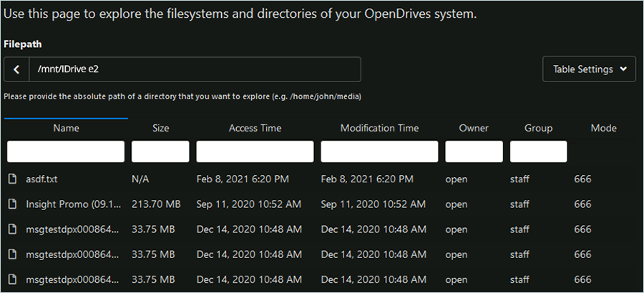This screenshot has width=644, height=293.
Task: Click the back arrow beside the filepath
Action: (16, 69)
